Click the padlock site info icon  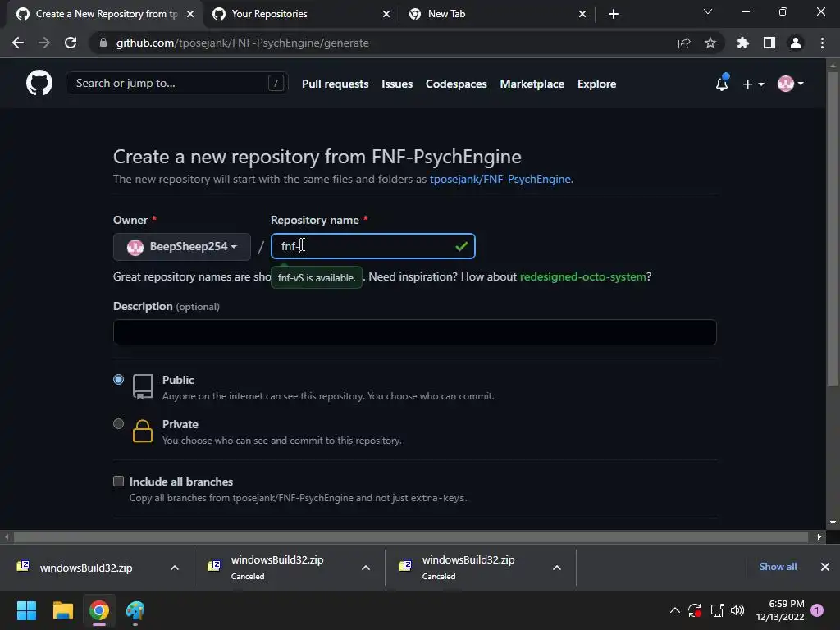click(103, 43)
